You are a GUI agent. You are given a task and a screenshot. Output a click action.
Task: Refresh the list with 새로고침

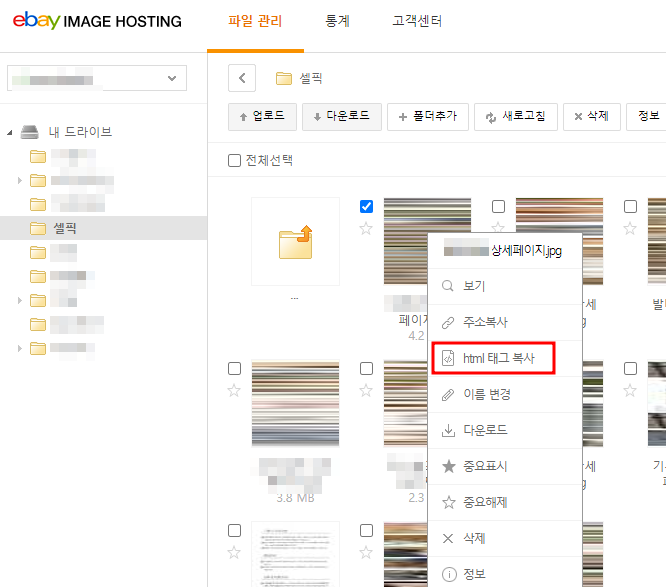516,116
